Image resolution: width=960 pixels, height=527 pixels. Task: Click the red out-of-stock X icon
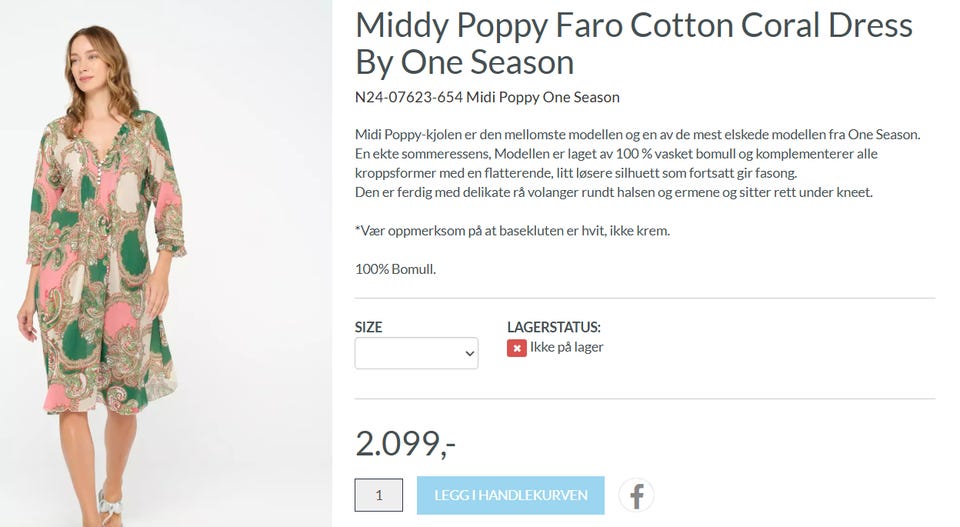pyautogui.click(x=516, y=348)
